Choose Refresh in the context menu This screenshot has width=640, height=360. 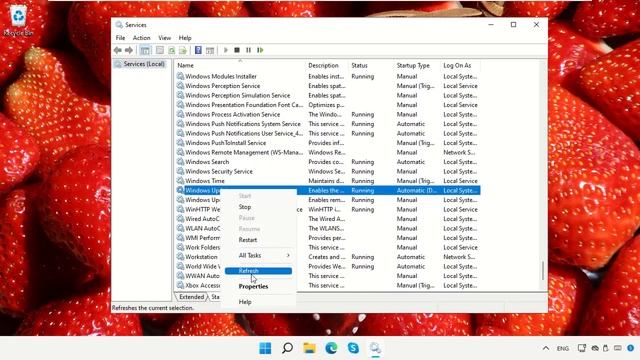[258, 271]
